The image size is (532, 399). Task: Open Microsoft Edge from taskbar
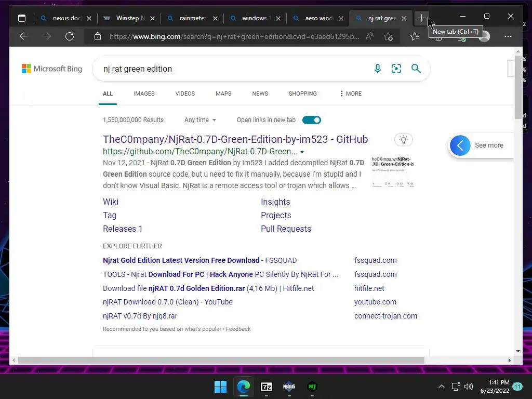244,387
